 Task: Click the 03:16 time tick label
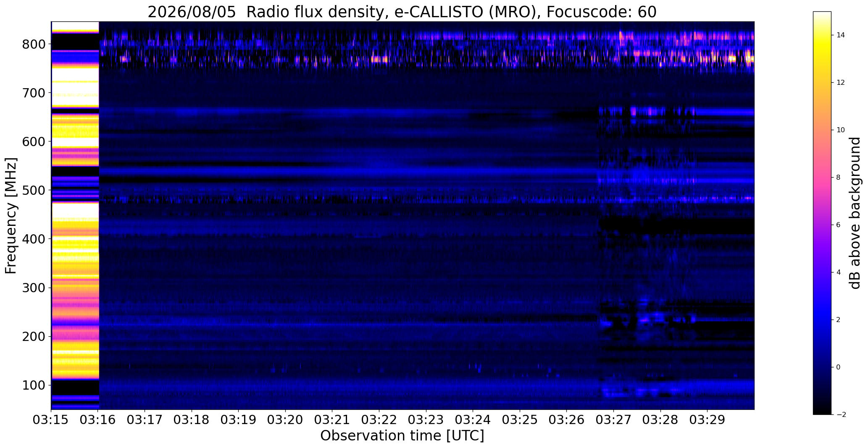click(x=98, y=420)
